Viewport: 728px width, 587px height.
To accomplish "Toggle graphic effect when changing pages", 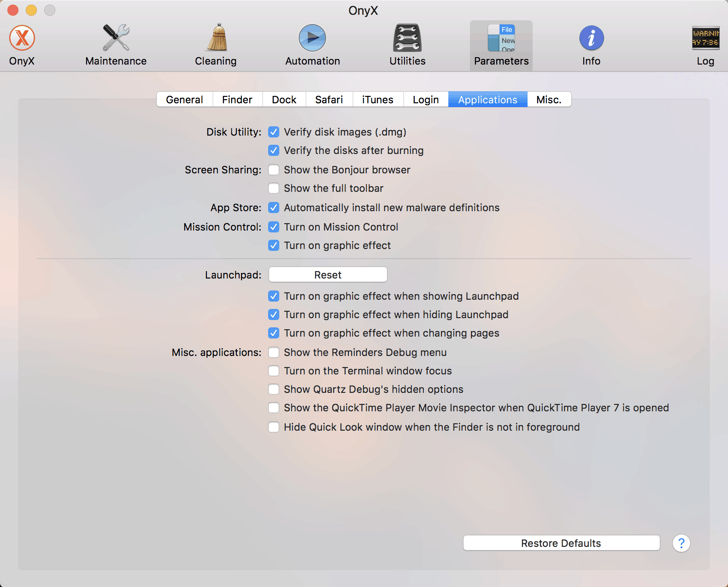I will click(274, 333).
